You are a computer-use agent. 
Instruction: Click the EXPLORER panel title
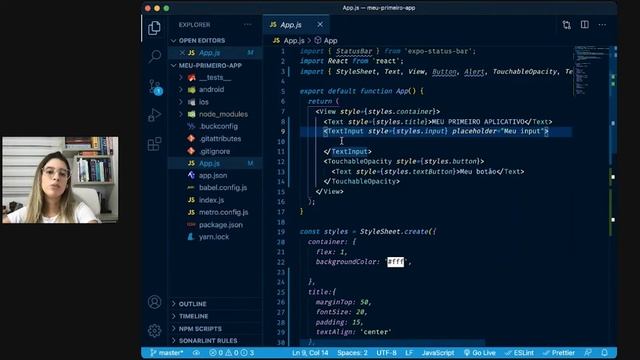coord(194,25)
